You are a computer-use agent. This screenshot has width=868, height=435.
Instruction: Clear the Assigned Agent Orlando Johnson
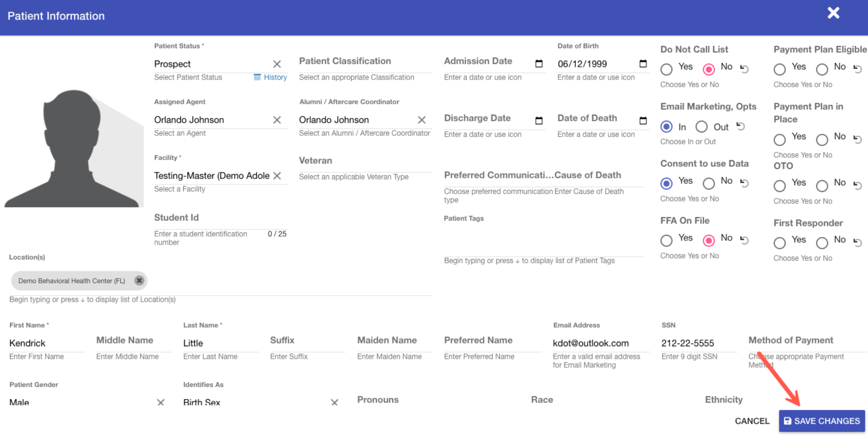point(277,120)
